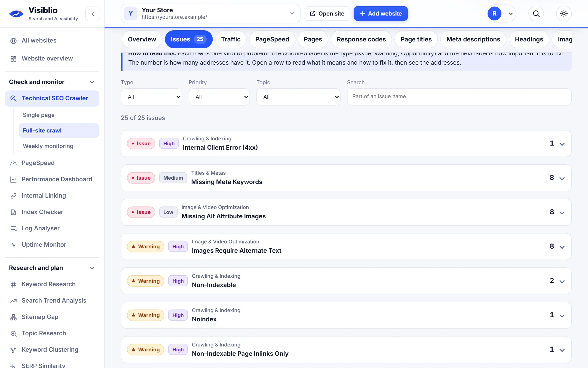The image size is (588, 368).
Task: Click the All websites globe icon
Action: [x=13, y=41]
